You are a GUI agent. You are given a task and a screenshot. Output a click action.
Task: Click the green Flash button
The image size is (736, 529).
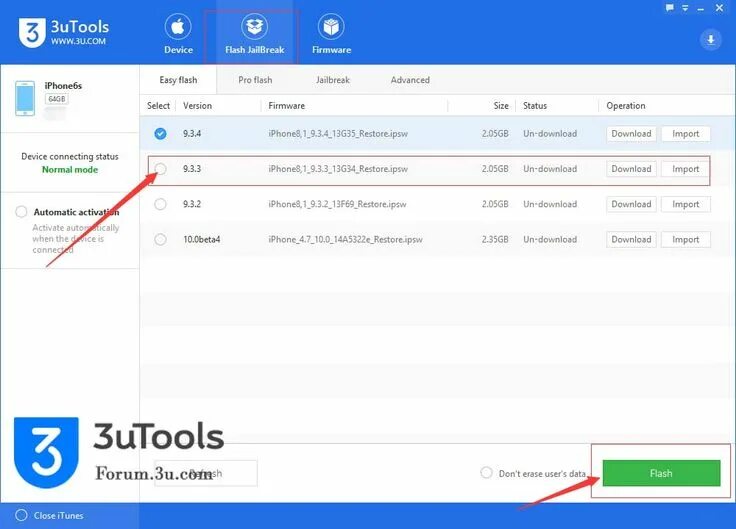pyautogui.click(x=661, y=473)
